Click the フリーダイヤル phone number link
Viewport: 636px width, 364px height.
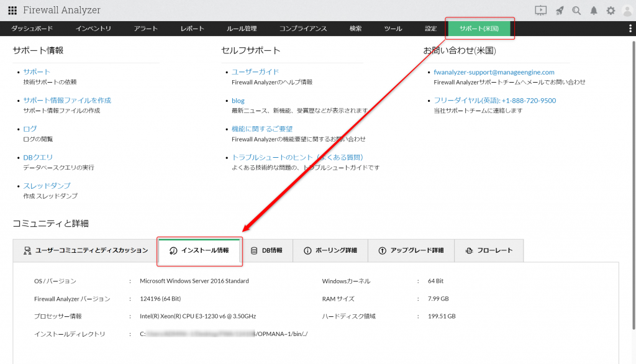[495, 100]
